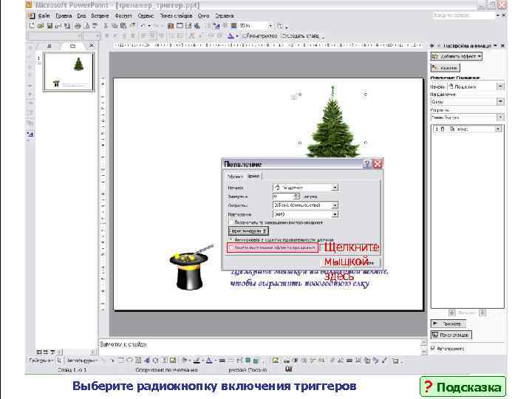Click the Cut scissors icon

[106, 26]
